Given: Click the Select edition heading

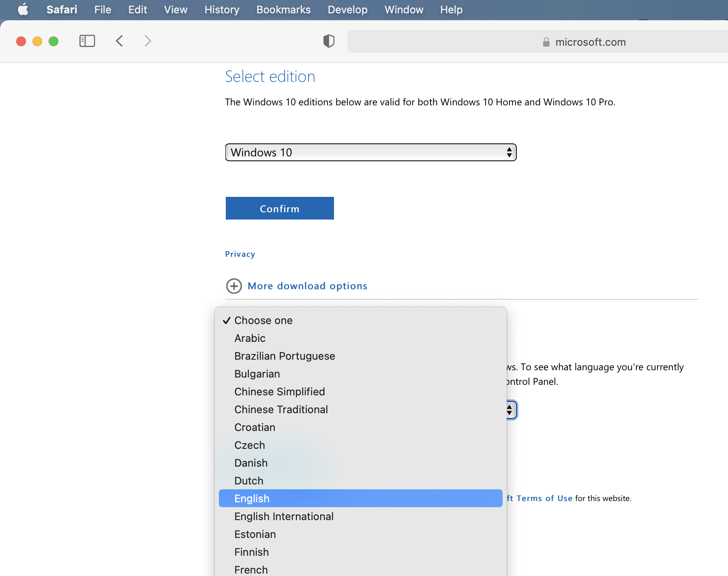Looking at the screenshot, I should pyautogui.click(x=270, y=77).
